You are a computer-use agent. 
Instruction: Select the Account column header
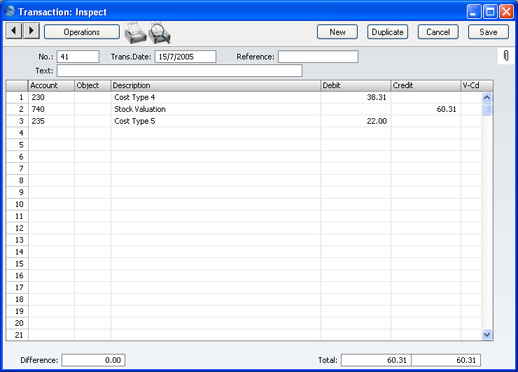51,86
